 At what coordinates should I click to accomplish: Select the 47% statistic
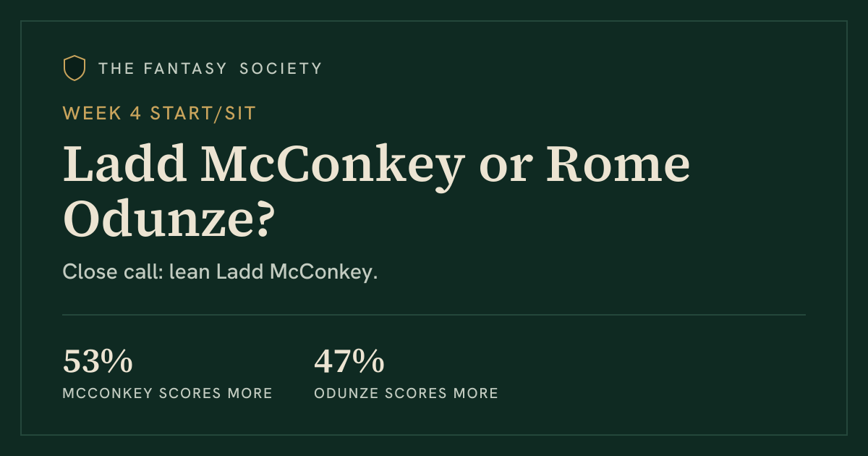coord(349,362)
